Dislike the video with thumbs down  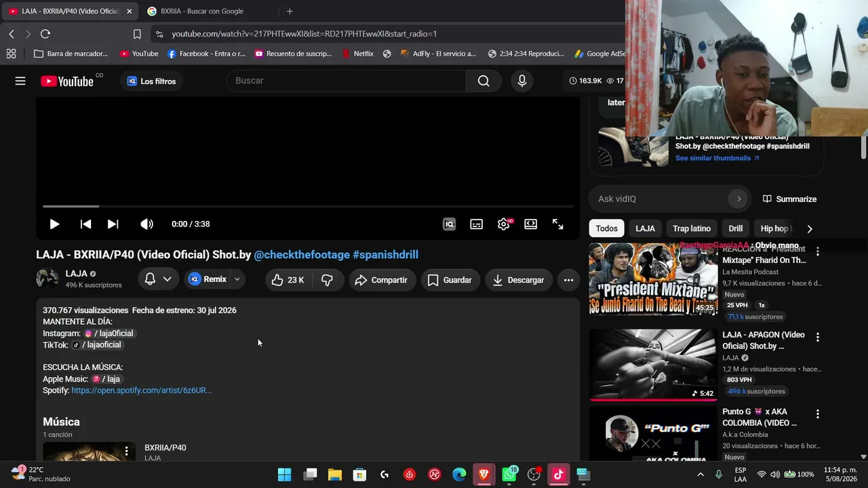[x=327, y=280]
